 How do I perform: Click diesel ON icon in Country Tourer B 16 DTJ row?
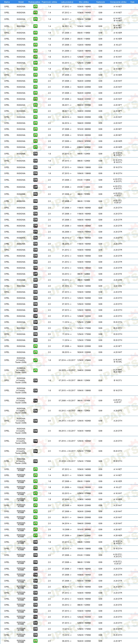click(35, 381)
